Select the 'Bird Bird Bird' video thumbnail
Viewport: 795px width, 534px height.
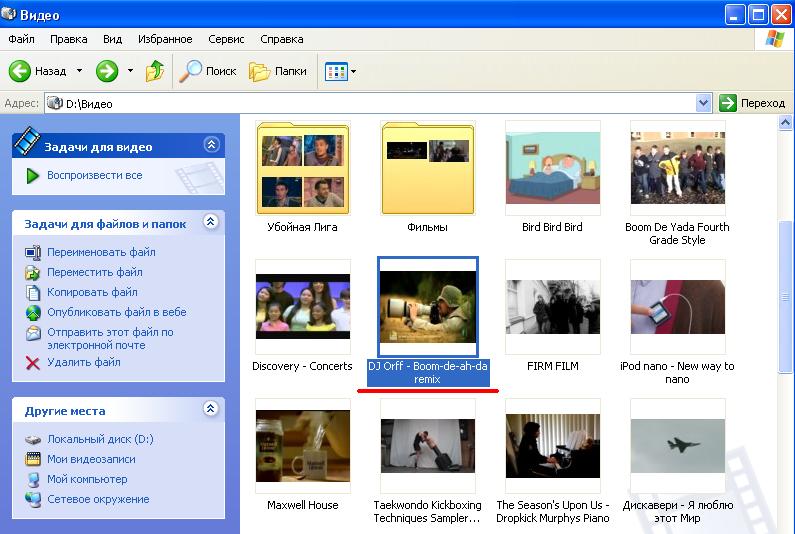552,168
